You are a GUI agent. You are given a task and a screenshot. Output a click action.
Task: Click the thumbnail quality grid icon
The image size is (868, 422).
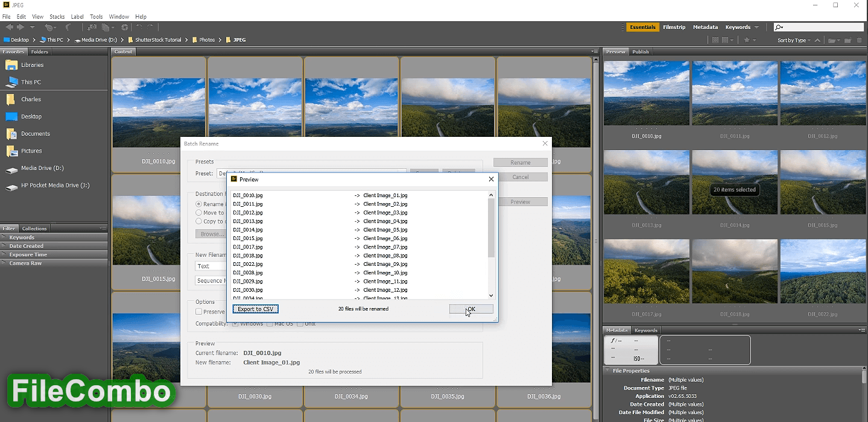coord(715,40)
